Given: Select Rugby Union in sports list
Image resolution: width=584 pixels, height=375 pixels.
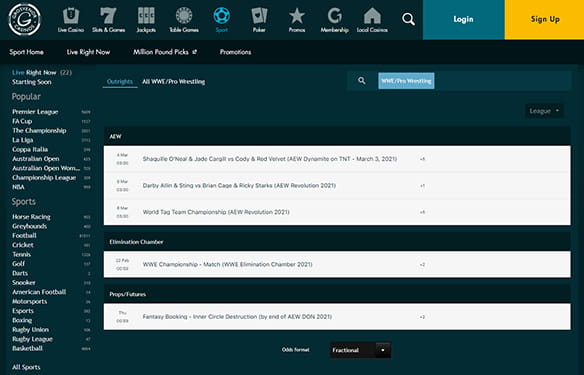Looking at the screenshot, I should 31,330.
